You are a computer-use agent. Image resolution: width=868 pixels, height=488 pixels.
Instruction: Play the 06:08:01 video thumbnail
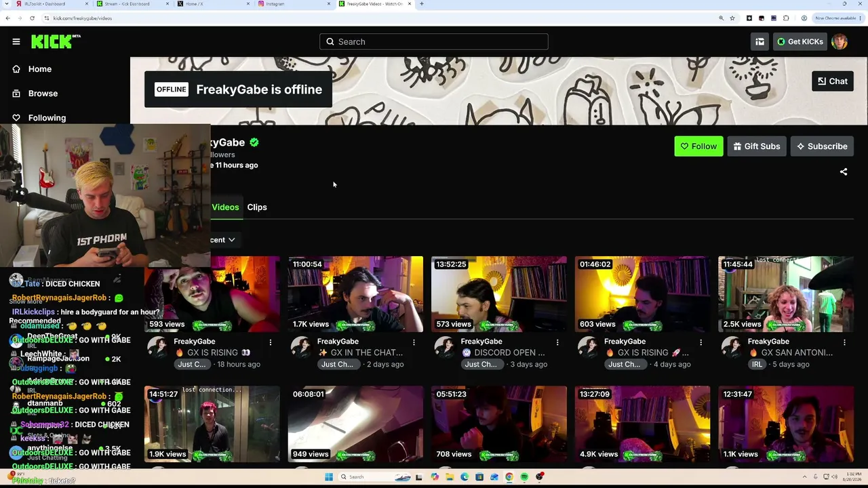point(355,424)
